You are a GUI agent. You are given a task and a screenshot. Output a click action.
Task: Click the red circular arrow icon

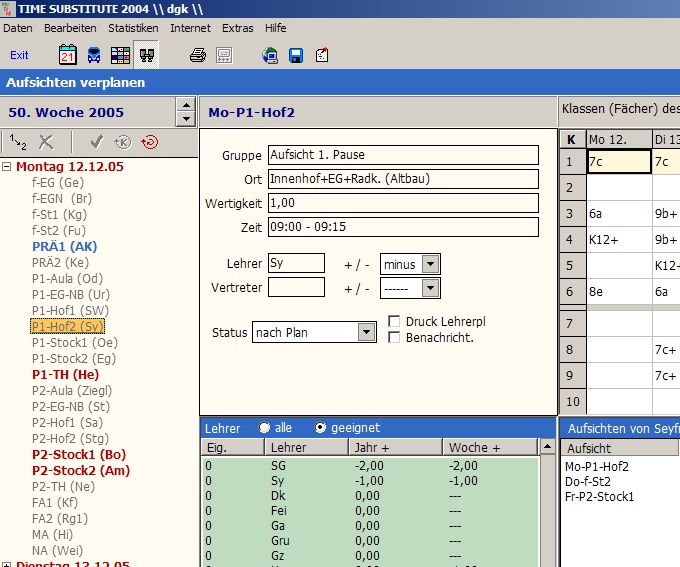[x=150, y=142]
